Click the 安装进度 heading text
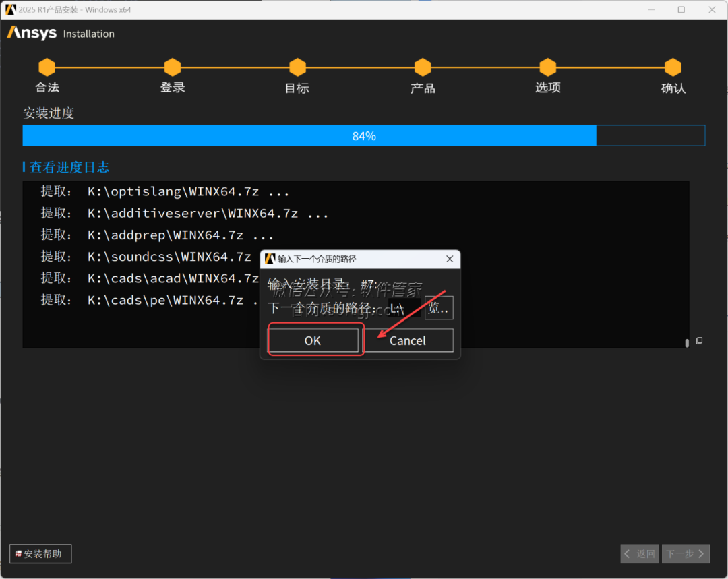 point(49,113)
